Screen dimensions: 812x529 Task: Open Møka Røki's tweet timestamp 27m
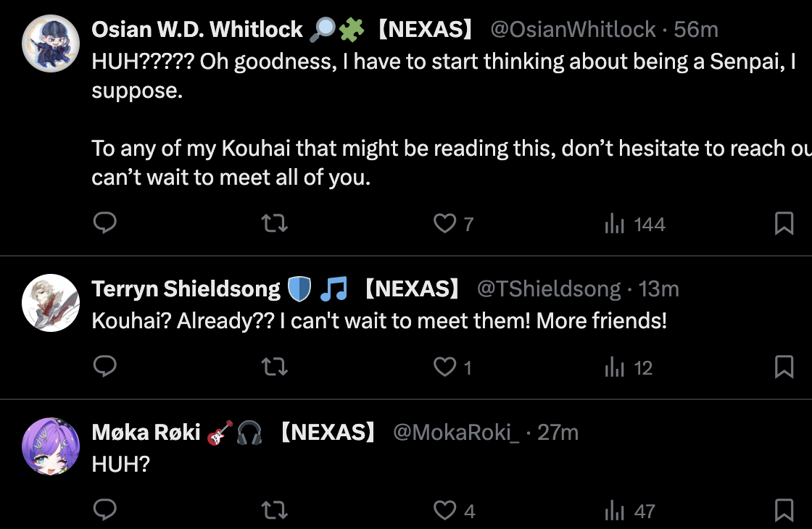[558, 433]
